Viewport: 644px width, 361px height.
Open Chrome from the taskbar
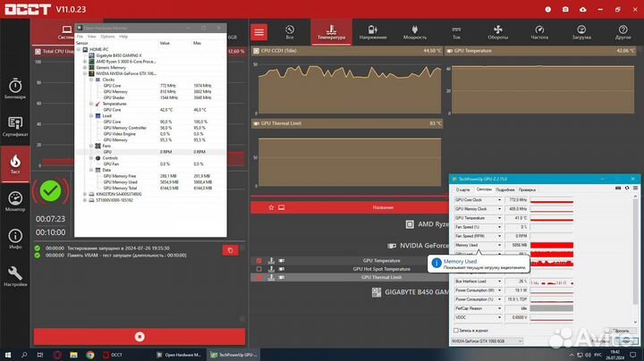pos(90,355)
